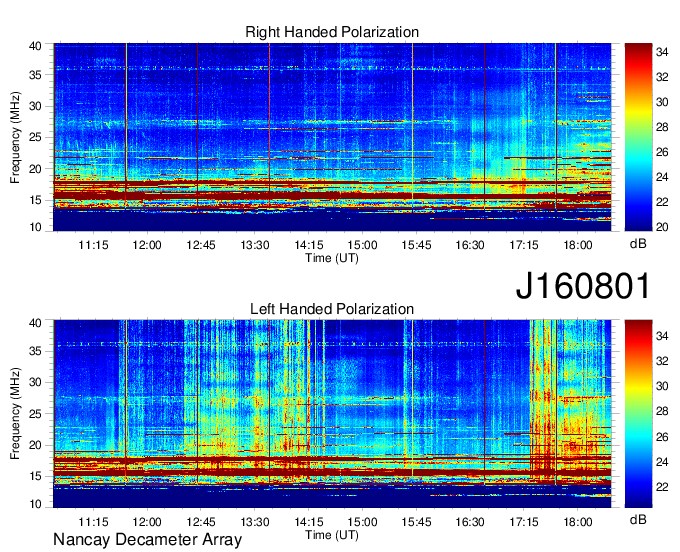
Task: Click "14:15" time tick on Left Handed plot
Action: tap(309, 522)
